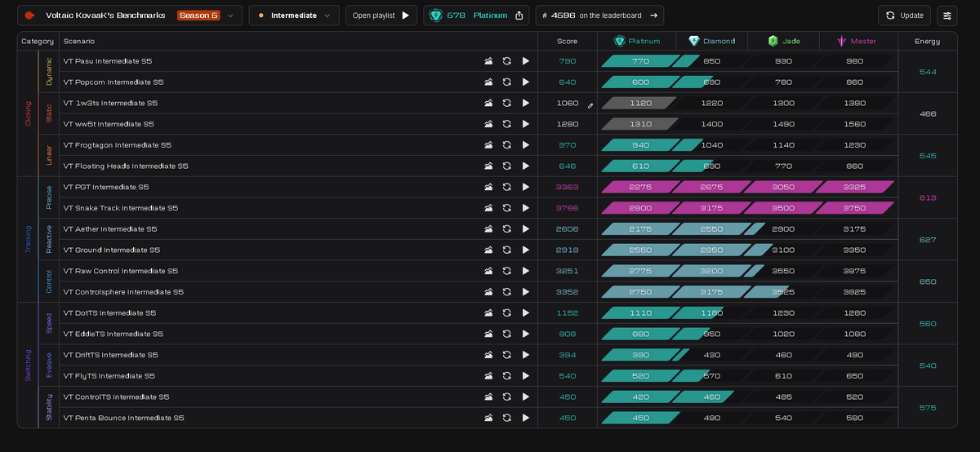Refresh the VT DriftTS Intermediate S5 row
This screenshot has height=452, width=980.
tap(507, 355)
